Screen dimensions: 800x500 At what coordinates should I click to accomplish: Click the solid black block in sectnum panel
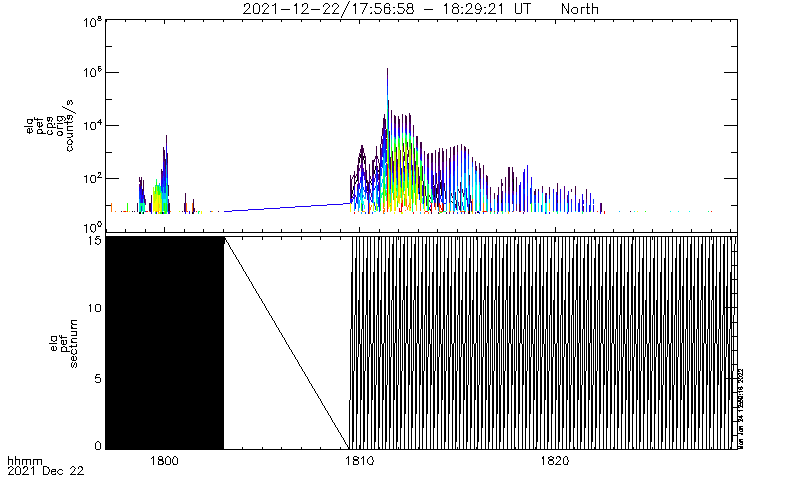165,343
